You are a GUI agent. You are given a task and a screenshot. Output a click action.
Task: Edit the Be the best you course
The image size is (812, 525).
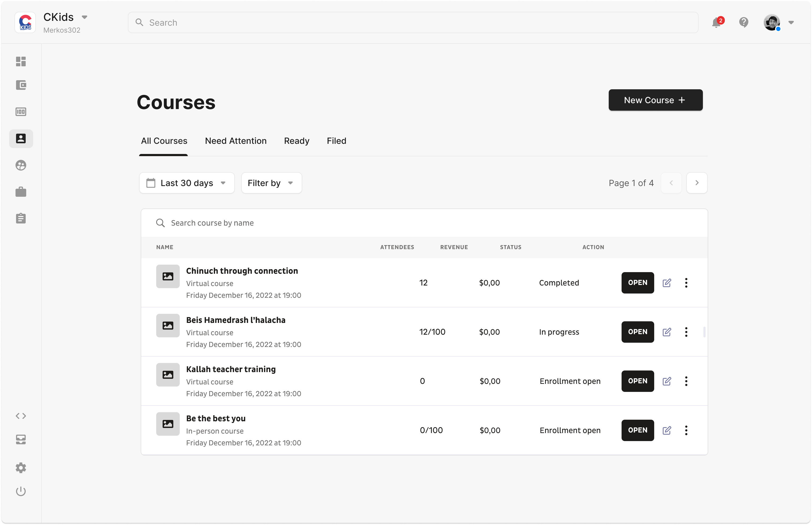pyautogui.click(x=667, y=430)
